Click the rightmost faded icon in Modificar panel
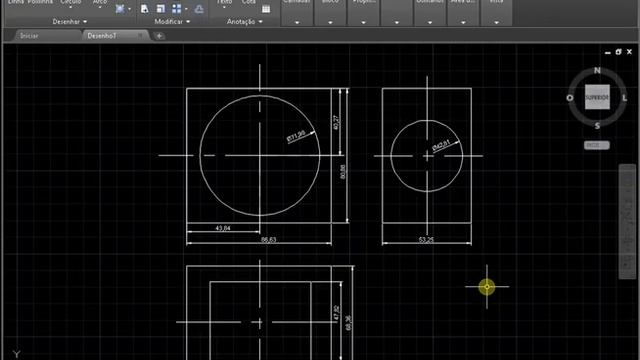The height and width of the screenshot is (360, 640). (199, 9)
